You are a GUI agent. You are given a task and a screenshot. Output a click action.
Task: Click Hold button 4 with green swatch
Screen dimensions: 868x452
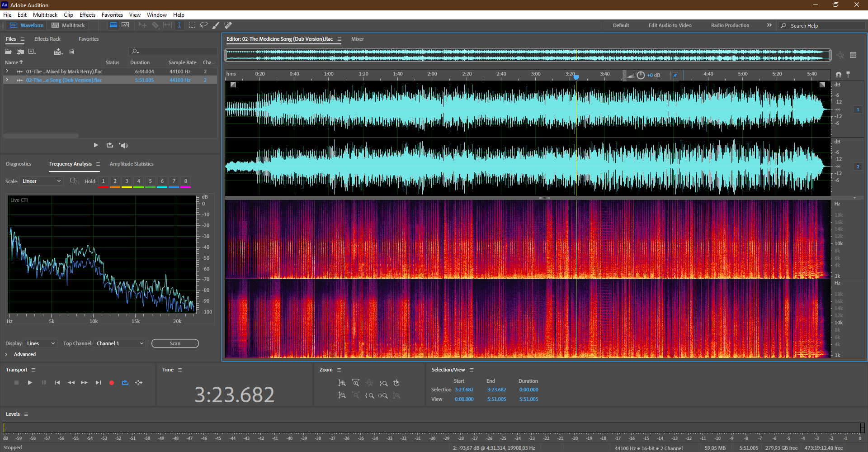138,182
